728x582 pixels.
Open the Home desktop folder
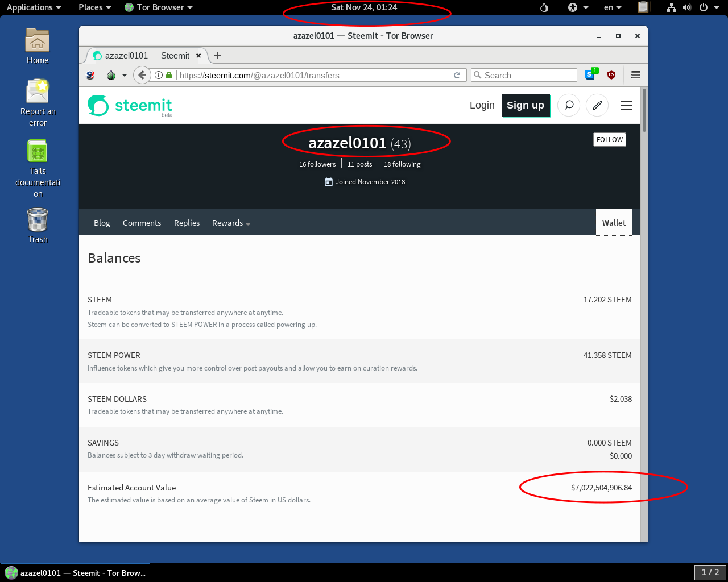38,46
